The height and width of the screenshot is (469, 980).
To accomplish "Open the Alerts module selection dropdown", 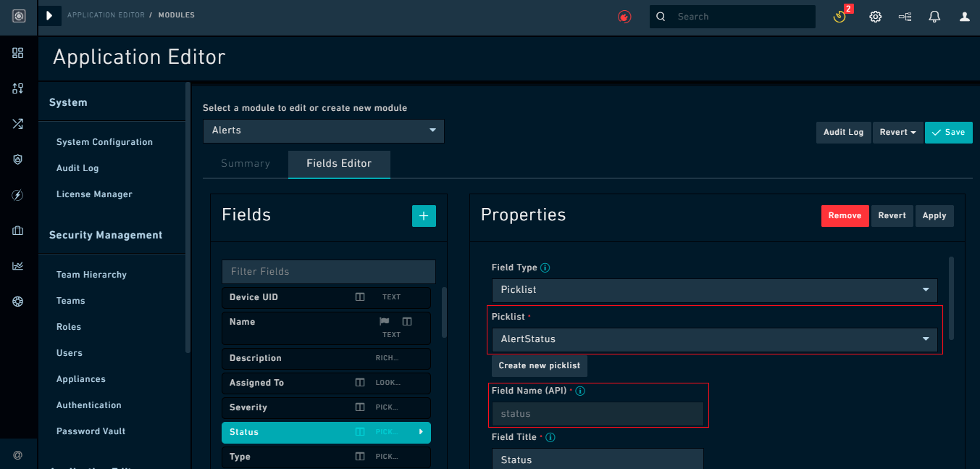I will point(323,130).
